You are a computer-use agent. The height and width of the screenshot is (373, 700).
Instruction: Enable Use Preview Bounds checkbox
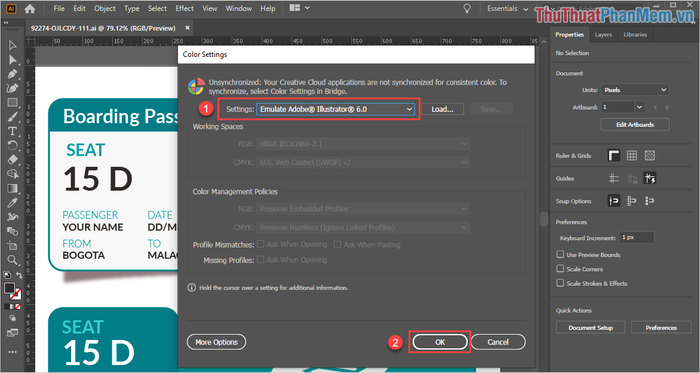560,254
